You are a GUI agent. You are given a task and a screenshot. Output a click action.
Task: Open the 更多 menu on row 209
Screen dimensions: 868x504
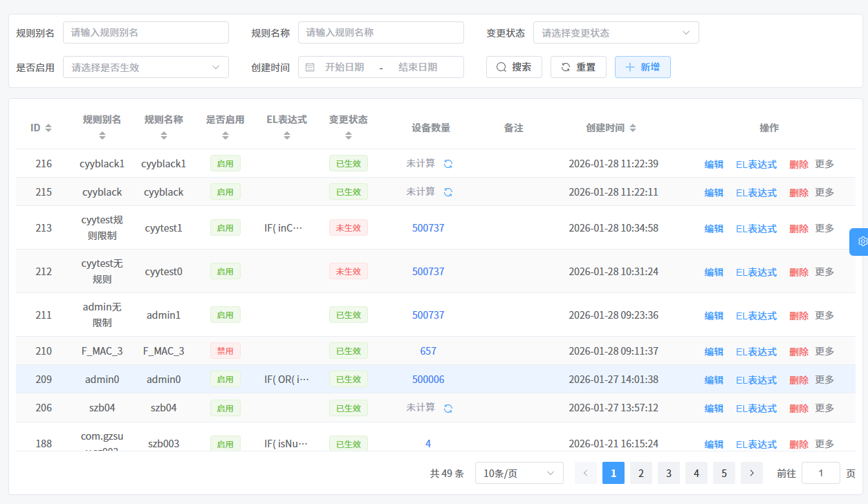[x=824, y=379]
